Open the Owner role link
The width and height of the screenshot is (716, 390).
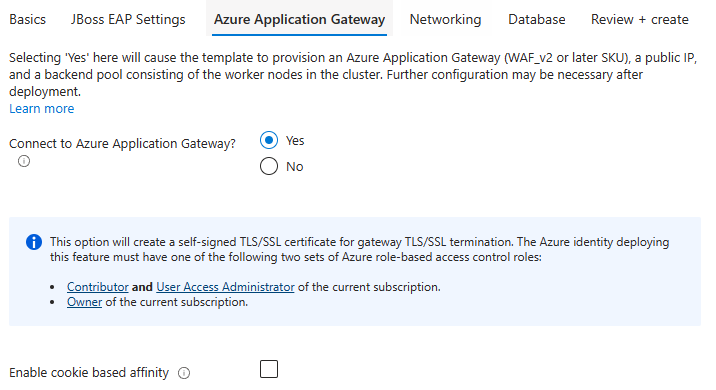pyautogui.click(x=84, y=302)
